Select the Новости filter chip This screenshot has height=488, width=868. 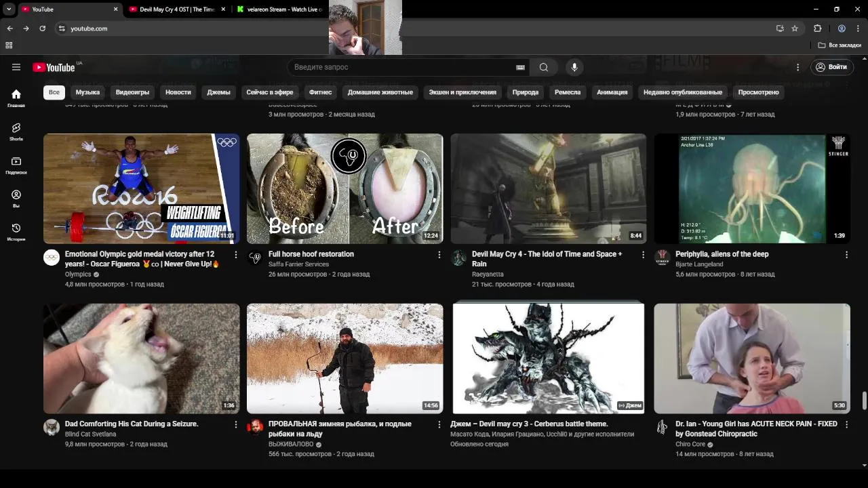click(x=178, y=92)
